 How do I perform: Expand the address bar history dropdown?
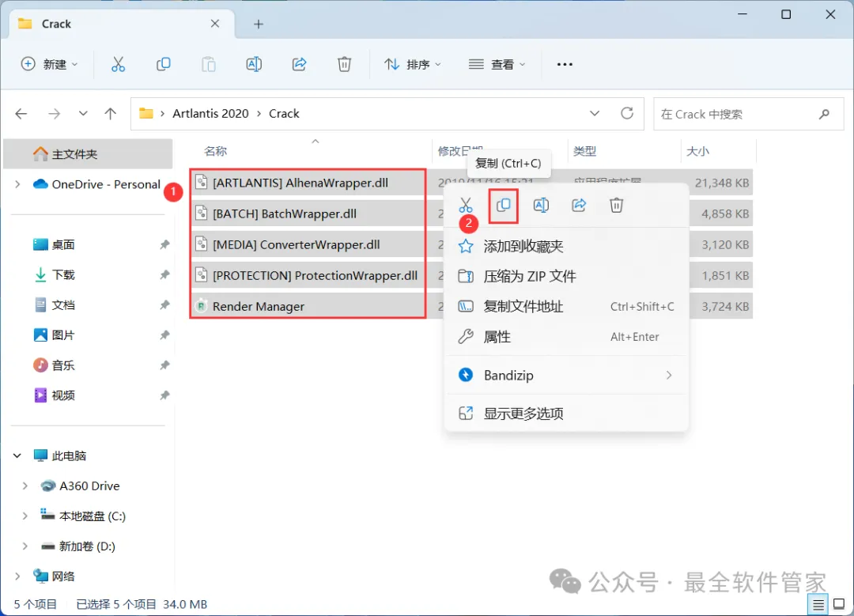point(595,113)
